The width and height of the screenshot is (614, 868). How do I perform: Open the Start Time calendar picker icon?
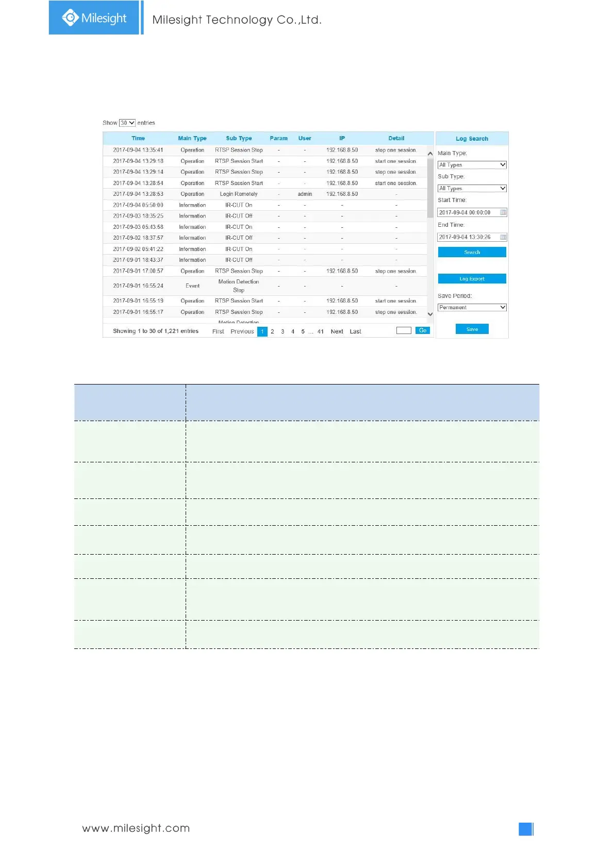(503, 212)
